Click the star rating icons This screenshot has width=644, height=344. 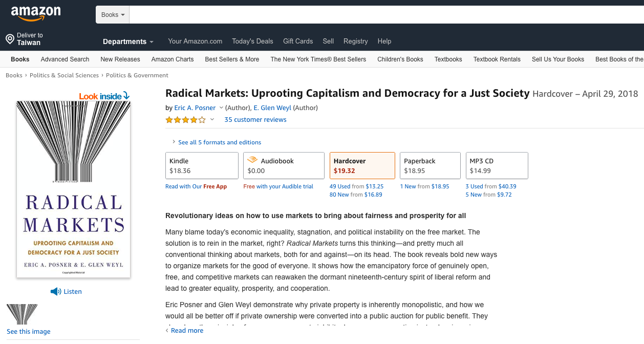point(185,120)
